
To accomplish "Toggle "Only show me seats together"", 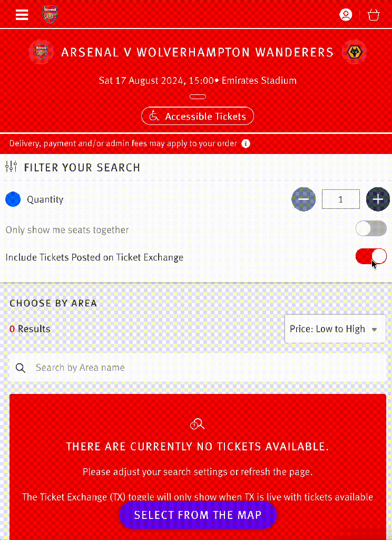I will click(371, 229).
